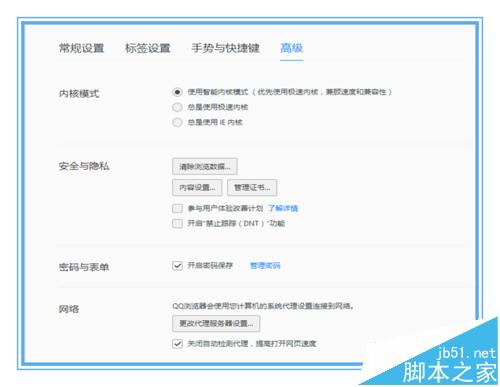The image size is (500, 387).
Task: Click the 更改代理服务器设置 button
Action: click(x=216, y=323)
